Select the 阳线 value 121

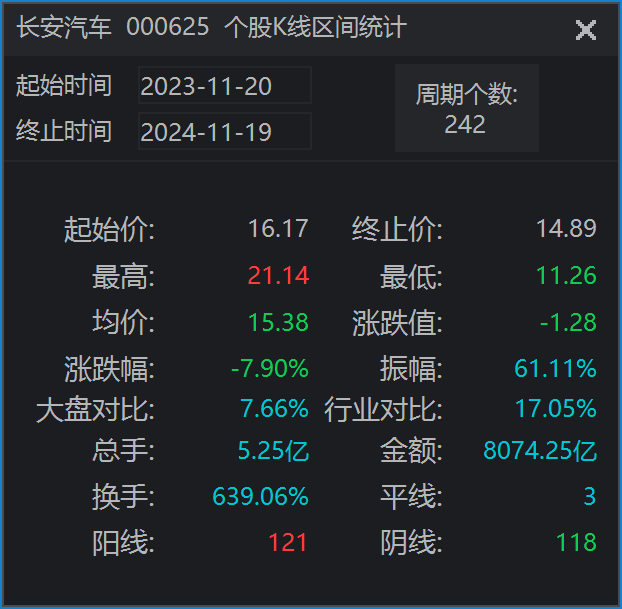[x=288, y=542]
